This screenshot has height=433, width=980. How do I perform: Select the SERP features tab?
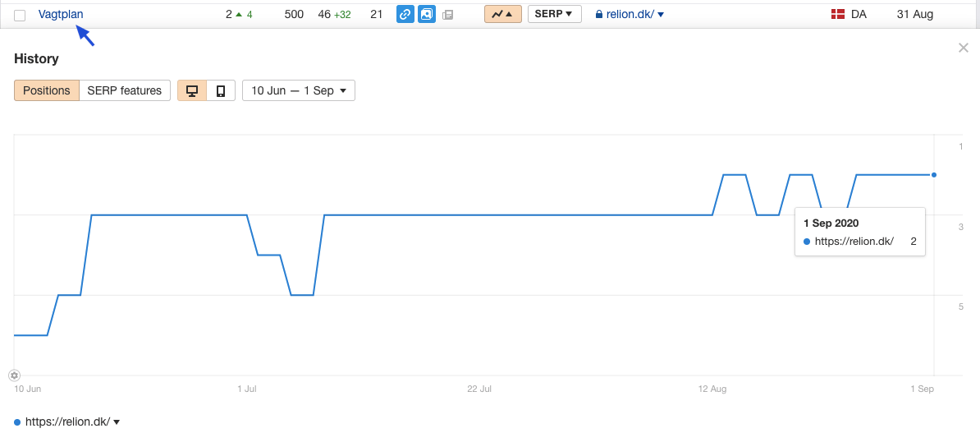pyautogui.click(x=125, y=90)
